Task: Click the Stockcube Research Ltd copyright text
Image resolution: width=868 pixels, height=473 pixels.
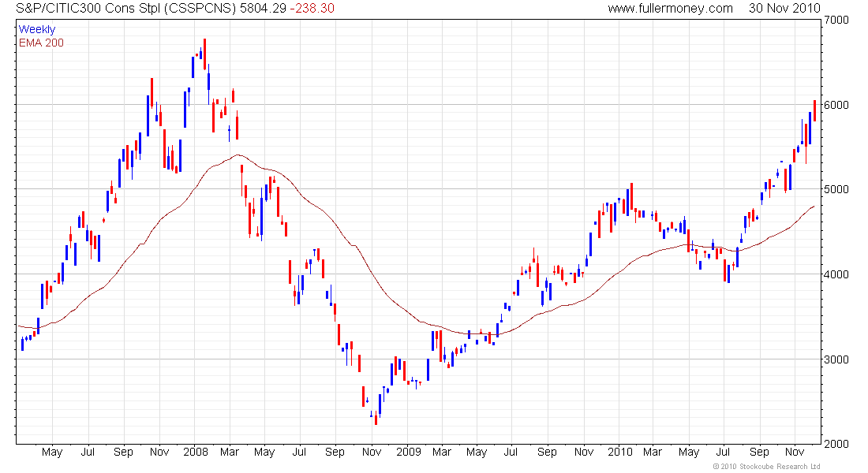Action: [767, 467]
